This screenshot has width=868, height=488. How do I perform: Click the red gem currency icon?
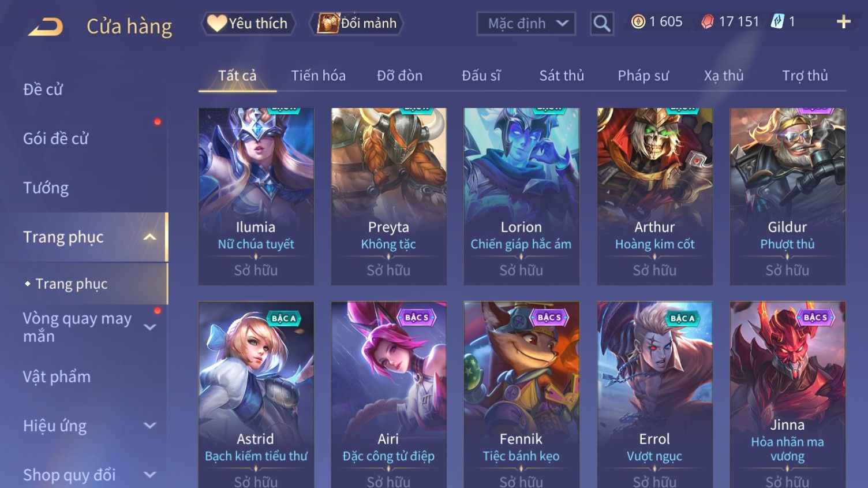point(707,22)
